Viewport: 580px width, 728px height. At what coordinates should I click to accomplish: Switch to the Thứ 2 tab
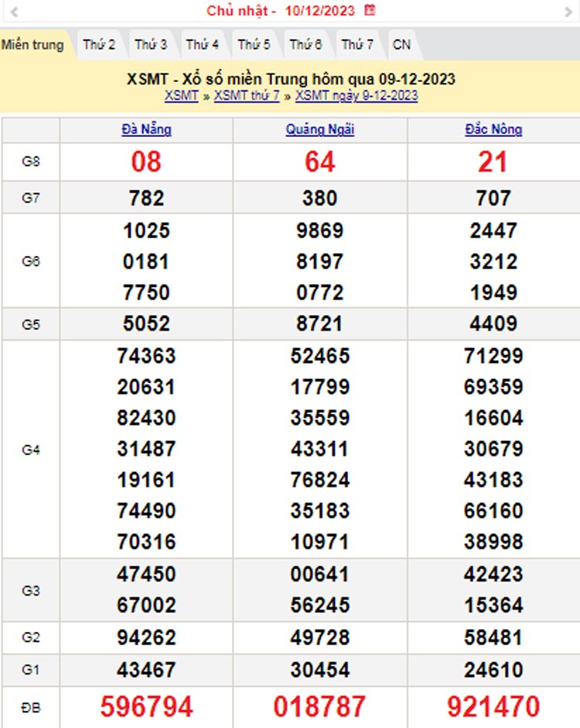pos(99,45)
